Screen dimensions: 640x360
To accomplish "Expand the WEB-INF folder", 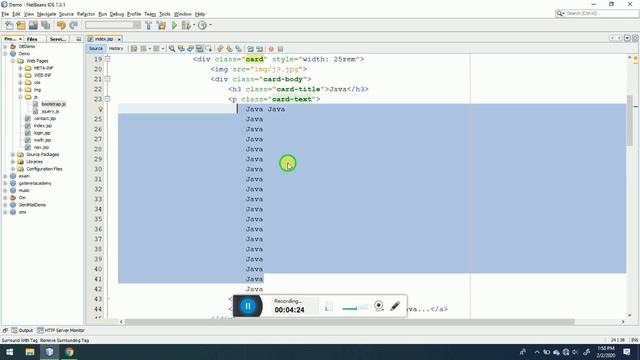I will click(x=20, y=76).
